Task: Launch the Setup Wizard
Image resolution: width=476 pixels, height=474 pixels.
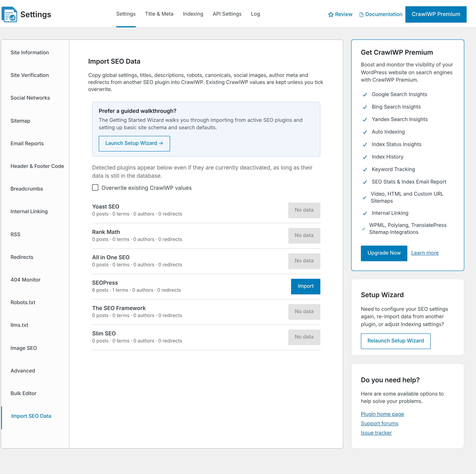Action: point(134,143)
